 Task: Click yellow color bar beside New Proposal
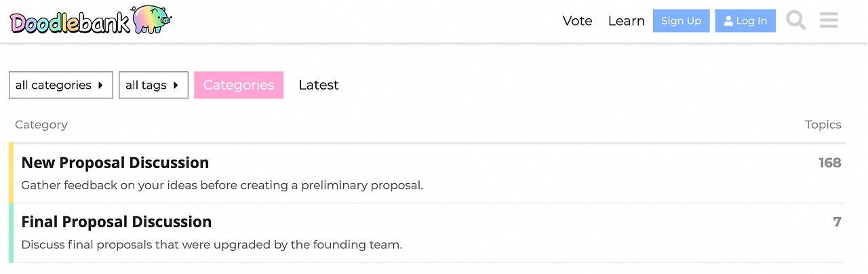click(x=11, y=173)
